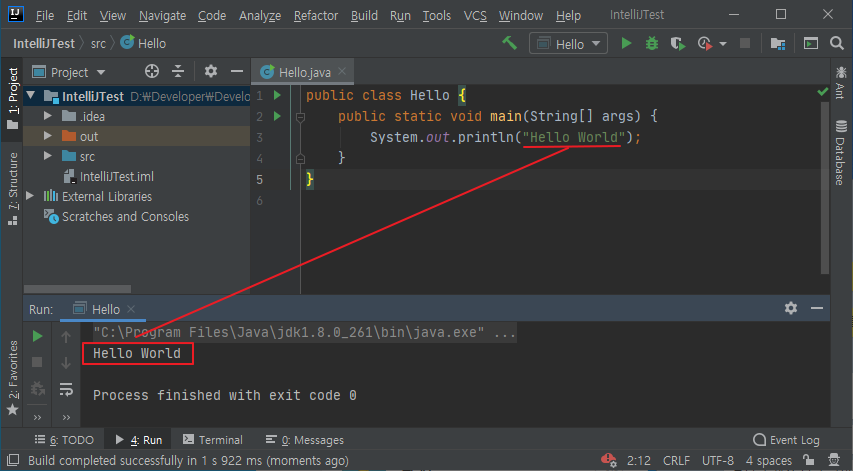Image resolution: width=853 pixels, height=471 pixels.
Task: Click Up the stack trace arrow
Action: pyautogui.click(x=66, y=337)
